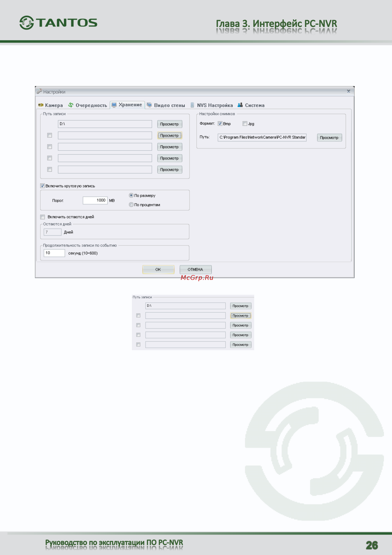Click first Просмотр in lower enlarged panel

[241, 306]
